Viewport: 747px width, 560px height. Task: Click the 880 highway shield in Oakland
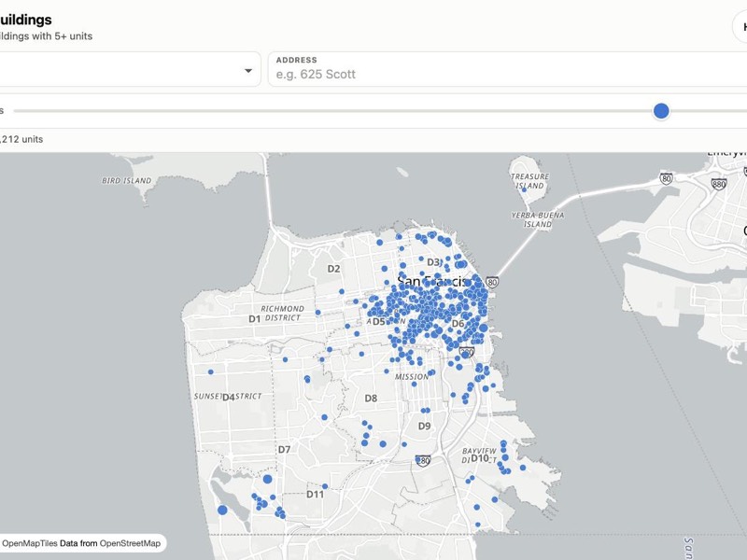(x=718, y=184)
